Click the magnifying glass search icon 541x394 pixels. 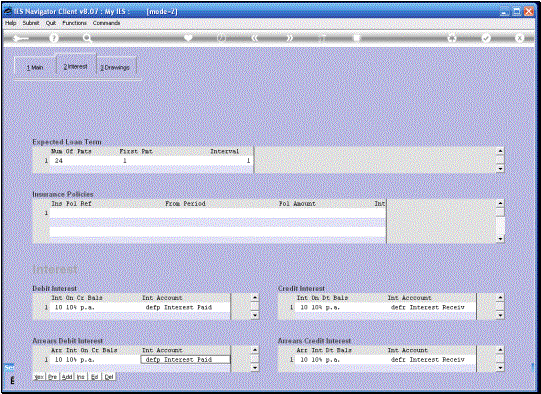tap(87, 38)
